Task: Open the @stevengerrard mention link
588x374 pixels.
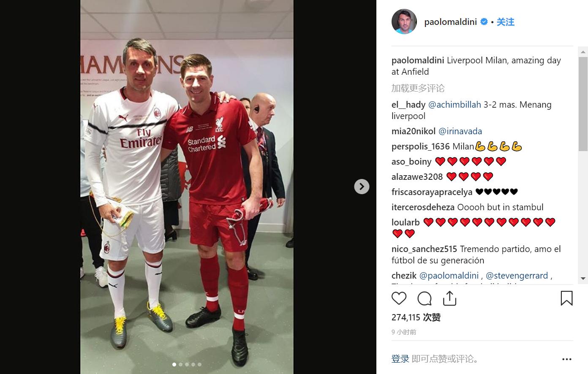Action: coord(517,276)
